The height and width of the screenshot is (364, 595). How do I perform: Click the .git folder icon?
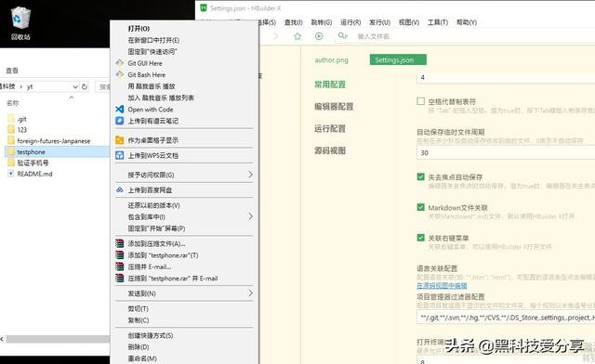(11, 119)
